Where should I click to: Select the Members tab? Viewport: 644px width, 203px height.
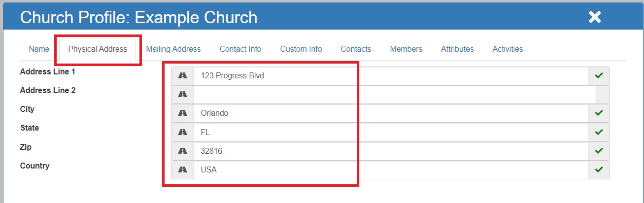point(406,49)
